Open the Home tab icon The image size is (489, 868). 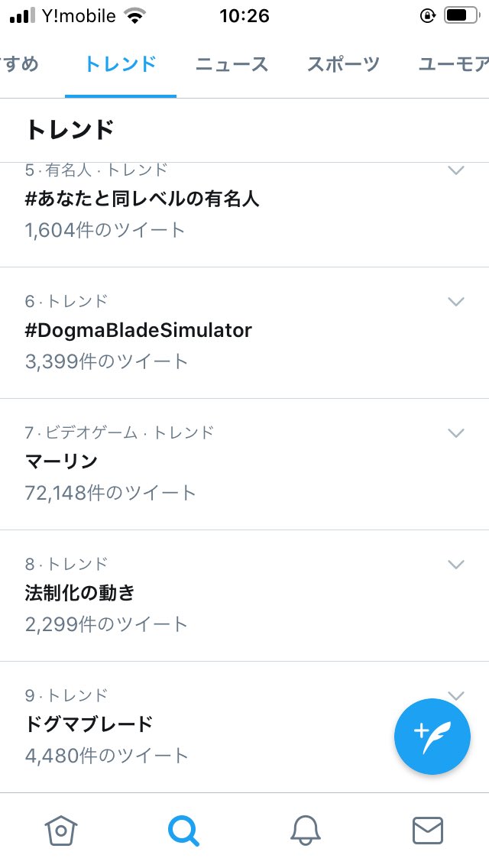[x=61, y=831]
